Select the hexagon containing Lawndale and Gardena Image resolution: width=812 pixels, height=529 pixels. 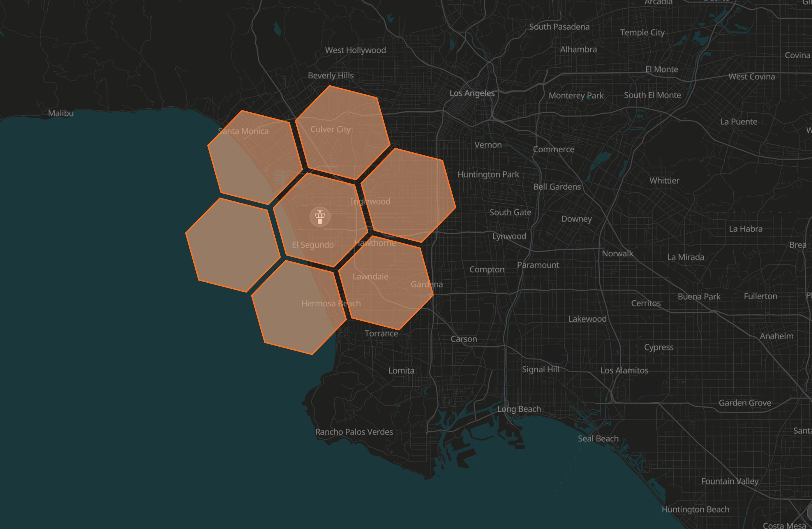point(386,290)
